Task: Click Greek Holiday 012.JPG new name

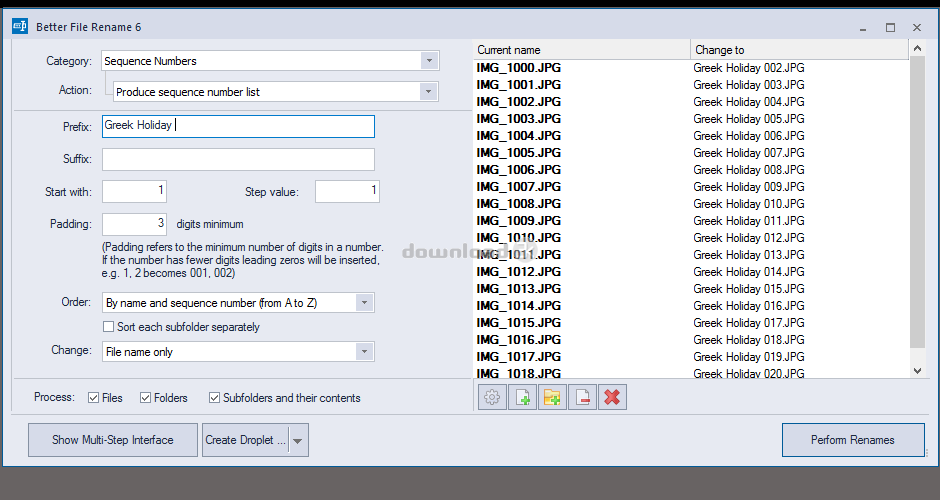Action: (749, 237)
